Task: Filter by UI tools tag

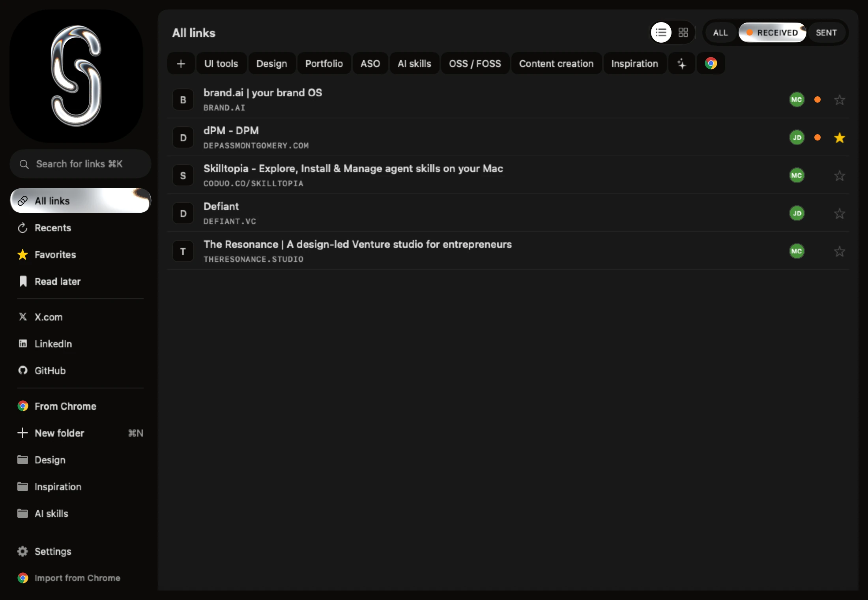Action: [x=221, y=64]
